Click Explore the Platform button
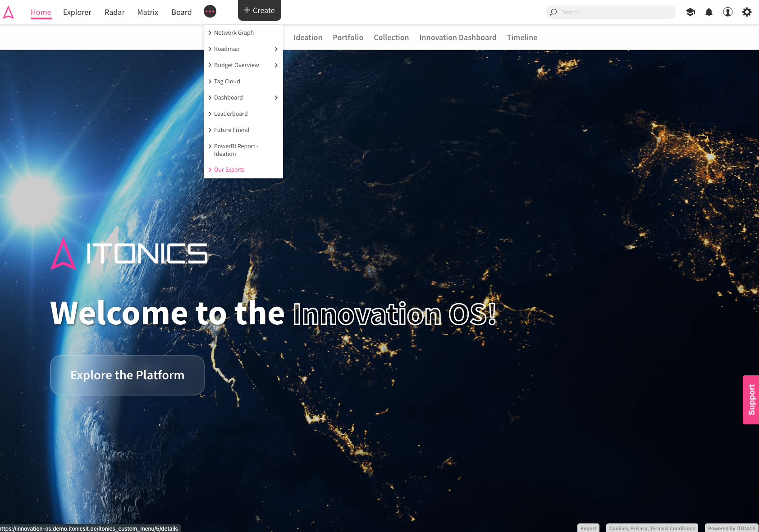The image size is (759, 532). click(x=128, y=375)
